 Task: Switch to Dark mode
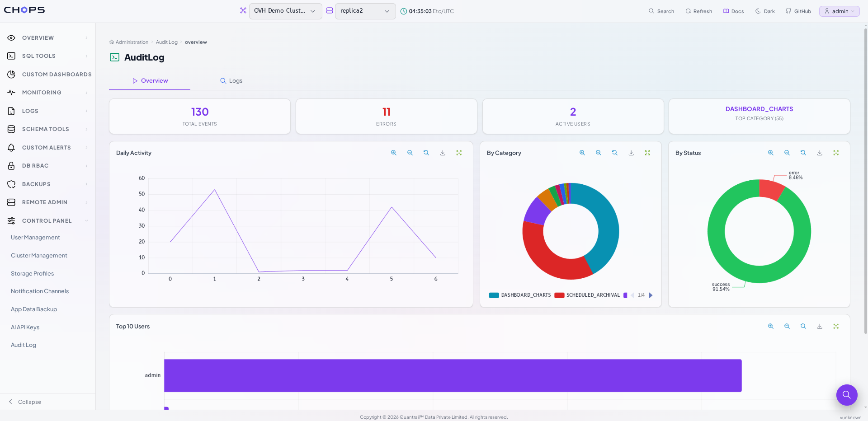click(765, 11)
